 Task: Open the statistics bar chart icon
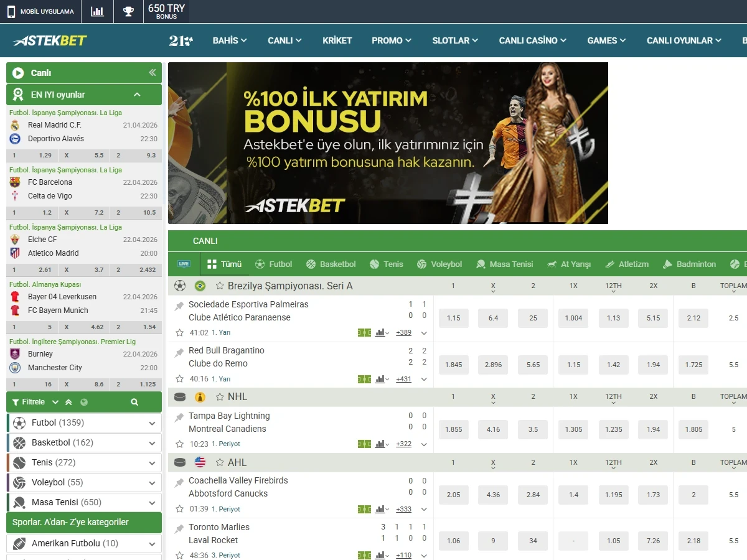tap(97, 11)
